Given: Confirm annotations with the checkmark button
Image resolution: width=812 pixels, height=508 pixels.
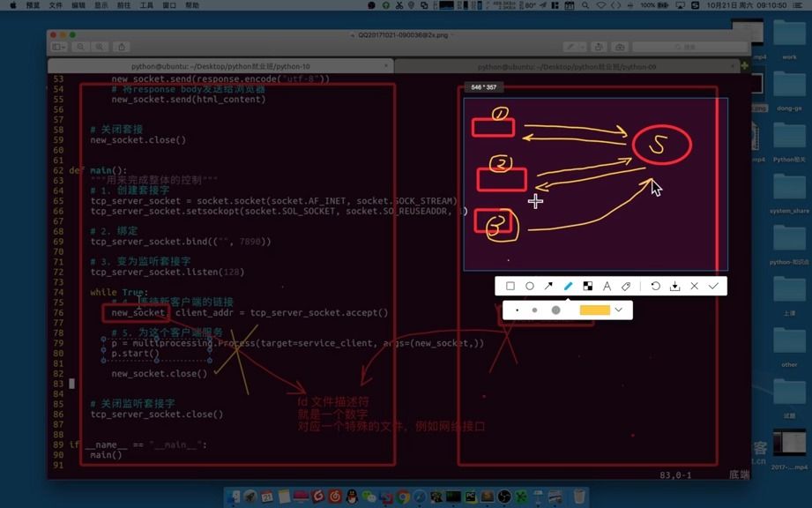Looking at the screenshot, I should coord(714,286).
